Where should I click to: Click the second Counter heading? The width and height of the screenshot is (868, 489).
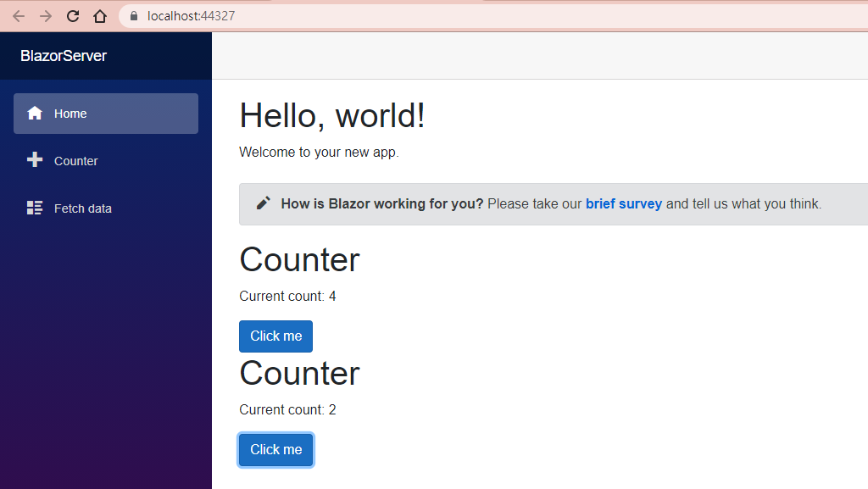click(299, 373)
